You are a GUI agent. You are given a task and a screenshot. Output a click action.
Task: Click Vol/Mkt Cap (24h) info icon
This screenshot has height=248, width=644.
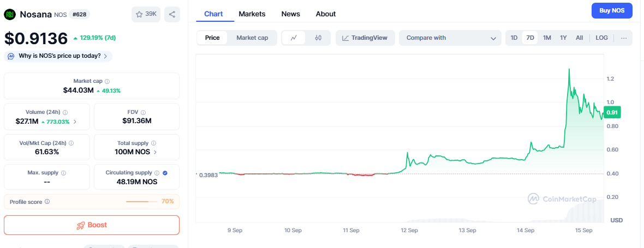71,143
